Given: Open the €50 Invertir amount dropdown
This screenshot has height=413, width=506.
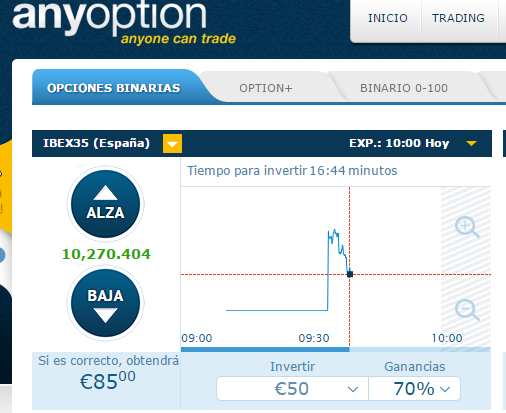Looking at the screenshot, I should click(x=292, y=389).
